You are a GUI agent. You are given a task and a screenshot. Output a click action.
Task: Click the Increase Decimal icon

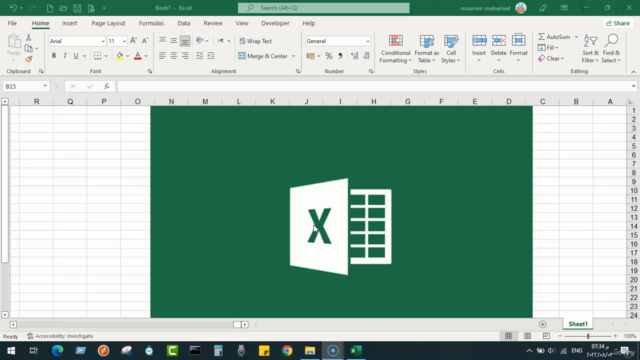(354, 56)
